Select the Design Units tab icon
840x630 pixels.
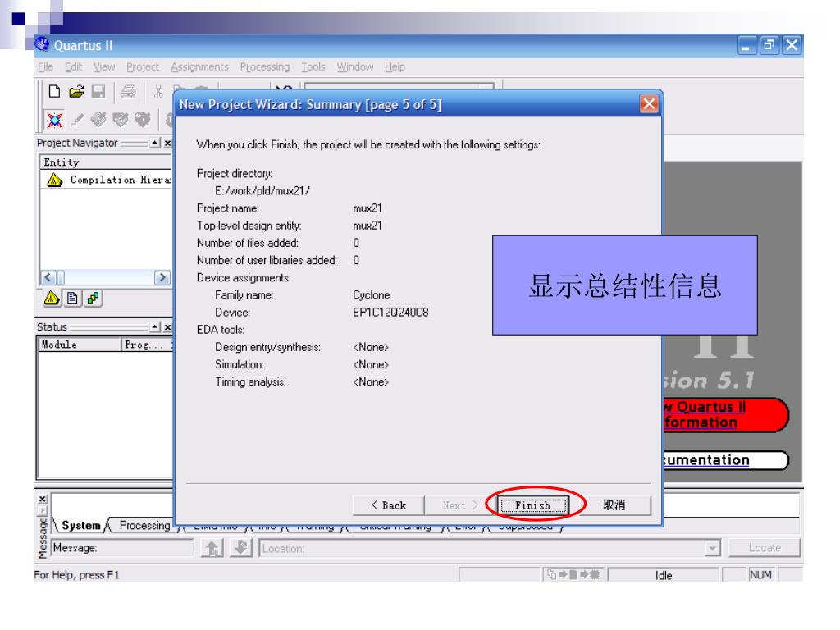[94, 298]
